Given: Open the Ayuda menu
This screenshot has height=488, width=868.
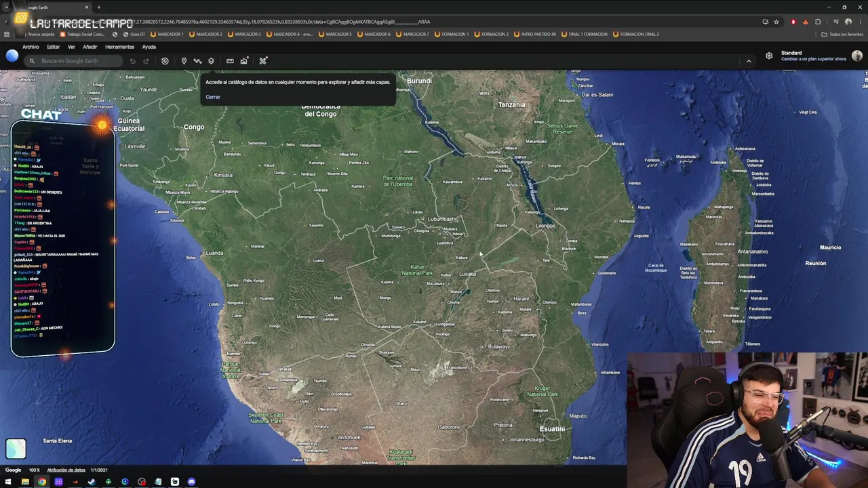Looking at the screenshot, I should [149, 47].
